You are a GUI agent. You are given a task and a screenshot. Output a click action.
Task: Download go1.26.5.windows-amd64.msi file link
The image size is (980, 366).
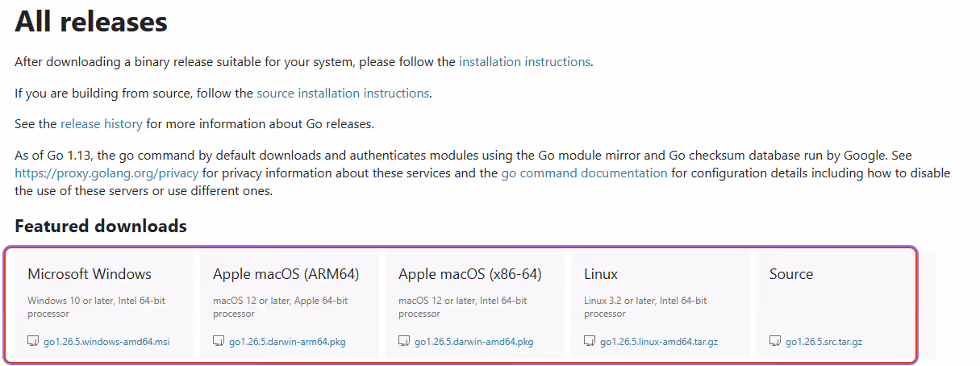pyautogui.click(x=106, y=342)
